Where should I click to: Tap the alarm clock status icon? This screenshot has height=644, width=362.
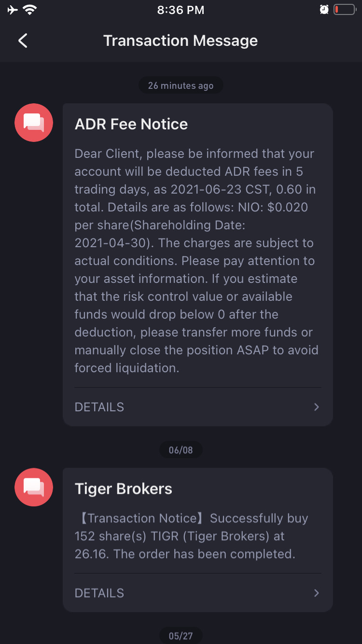[324, 10]
